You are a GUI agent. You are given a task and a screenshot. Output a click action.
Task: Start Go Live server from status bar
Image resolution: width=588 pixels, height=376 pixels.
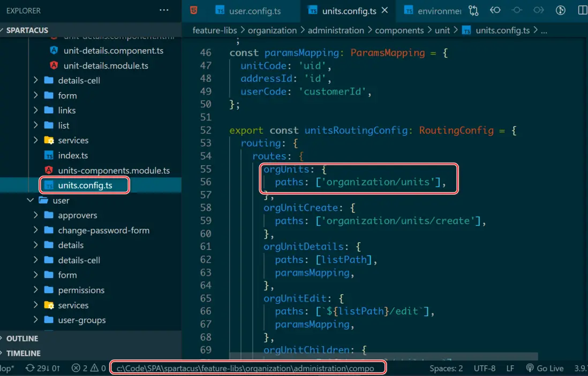(545, 369)
